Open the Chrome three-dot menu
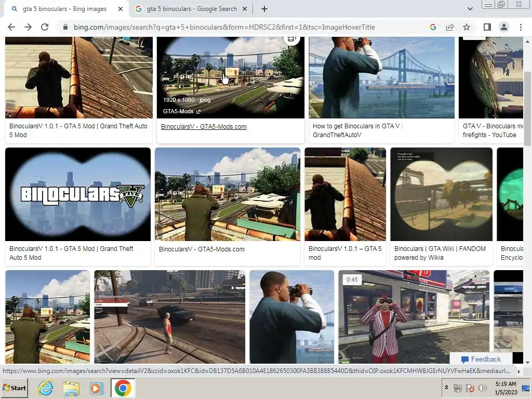The image size is (532, 399). point(521,27)
